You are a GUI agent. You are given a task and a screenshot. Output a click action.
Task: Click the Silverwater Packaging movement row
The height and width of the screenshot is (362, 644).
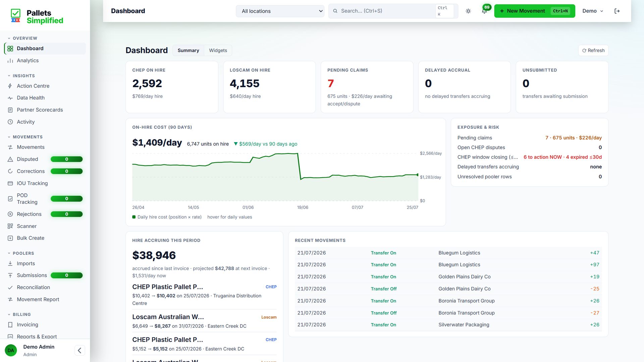(448, 325)
